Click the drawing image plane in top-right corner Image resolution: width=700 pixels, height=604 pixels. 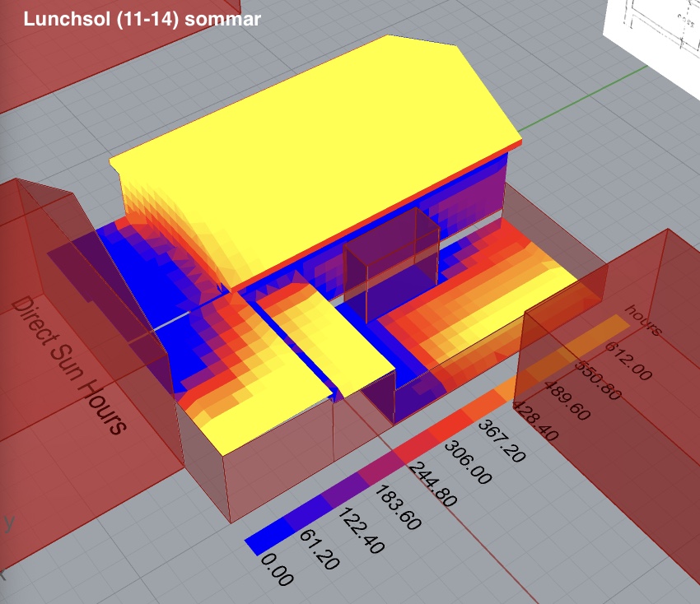655,33
